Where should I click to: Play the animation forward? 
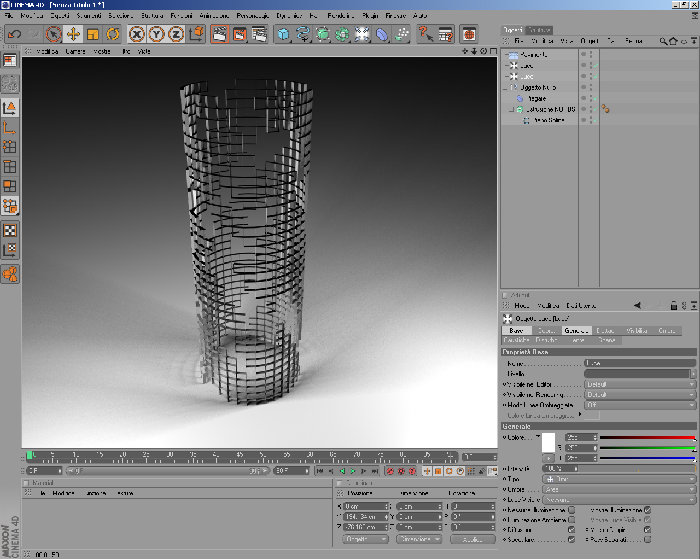tap(353, 471)
